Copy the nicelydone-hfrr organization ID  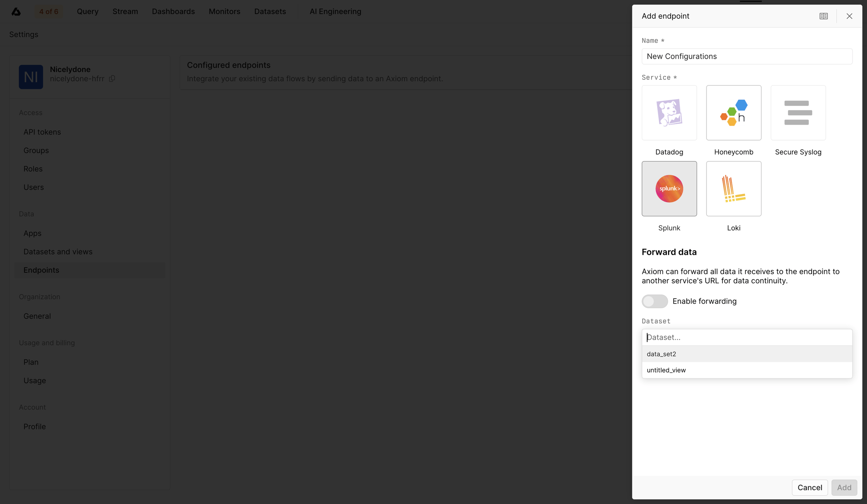(112, 78)
